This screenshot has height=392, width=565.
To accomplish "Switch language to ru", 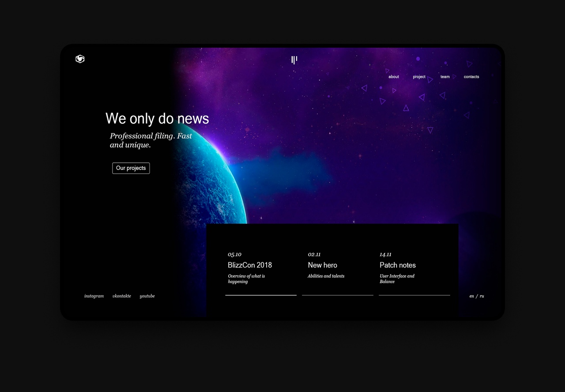I will click(482, 296).
